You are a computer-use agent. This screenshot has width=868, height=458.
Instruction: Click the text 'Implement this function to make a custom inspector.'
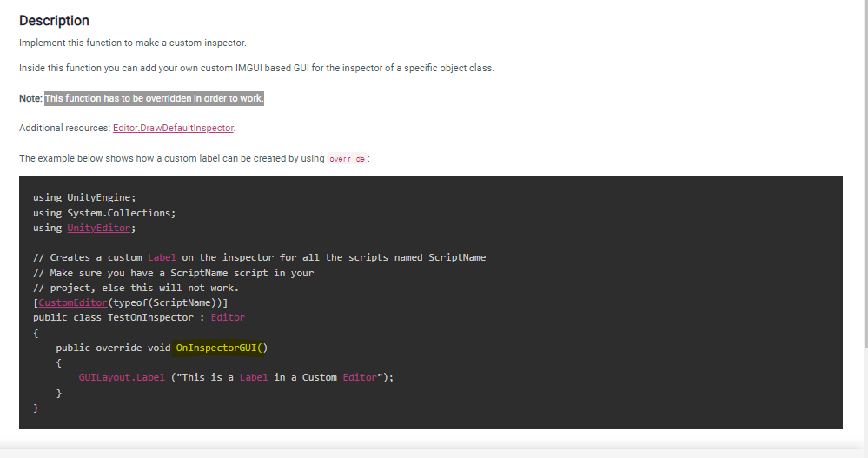click(x=133, y=43)
